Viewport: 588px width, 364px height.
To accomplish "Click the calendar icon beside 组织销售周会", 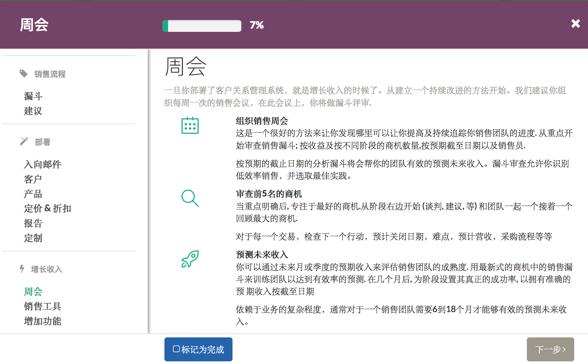I will (x=190, y=125).
